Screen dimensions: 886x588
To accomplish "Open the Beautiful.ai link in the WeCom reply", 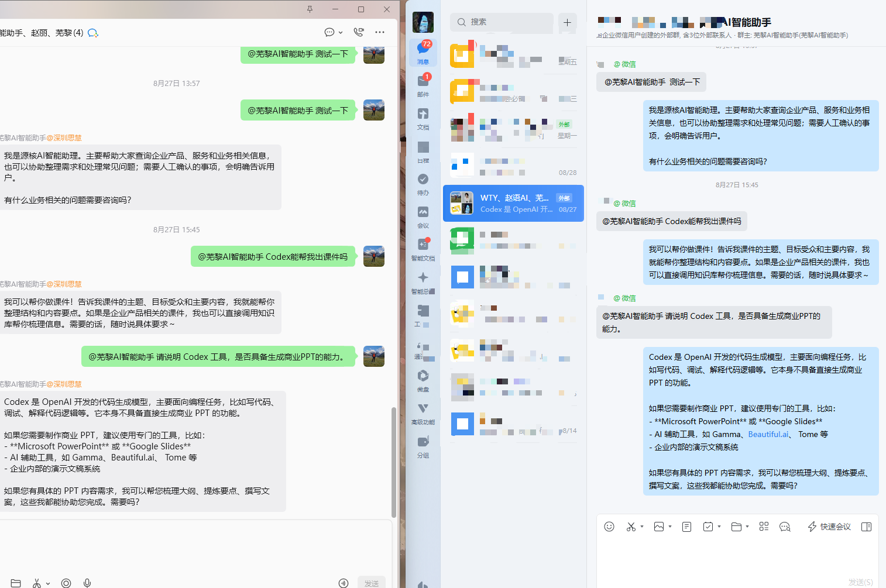I will pos(768,434).
